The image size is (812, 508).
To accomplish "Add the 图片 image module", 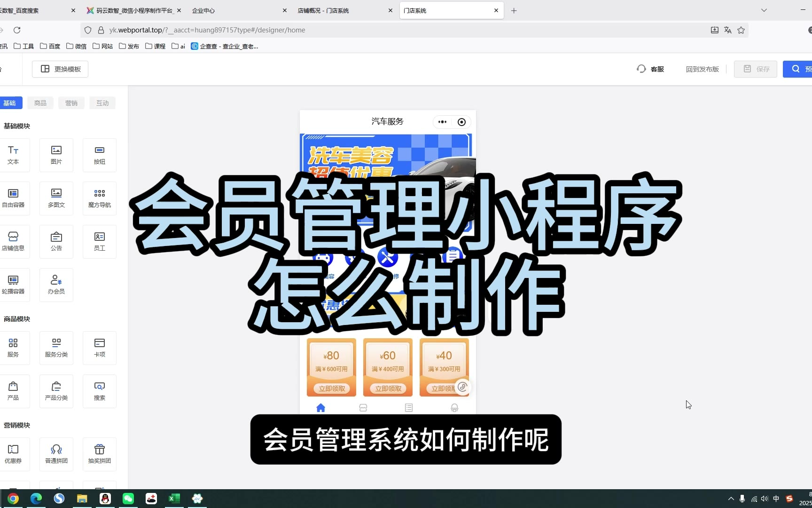I will coord(56,155).
